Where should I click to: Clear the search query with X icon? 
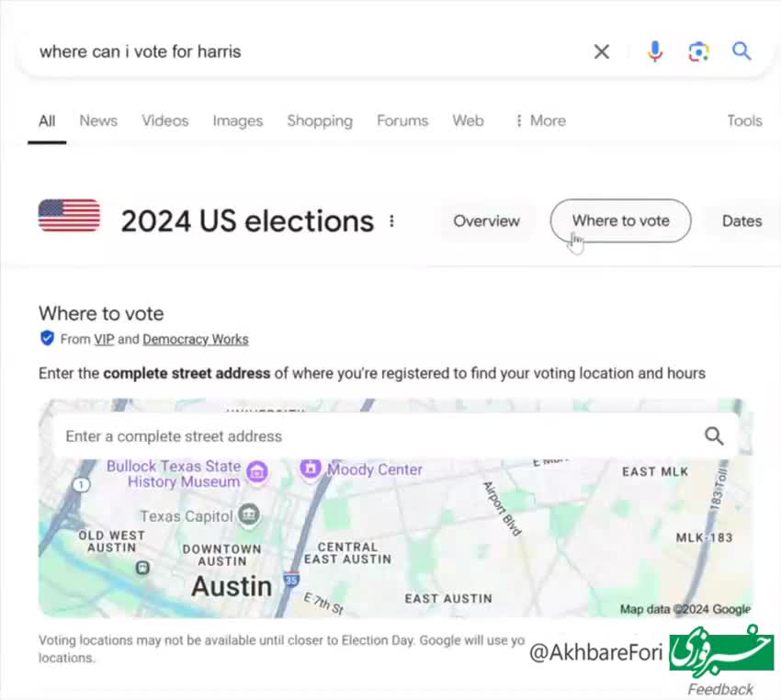pos(602,51)
